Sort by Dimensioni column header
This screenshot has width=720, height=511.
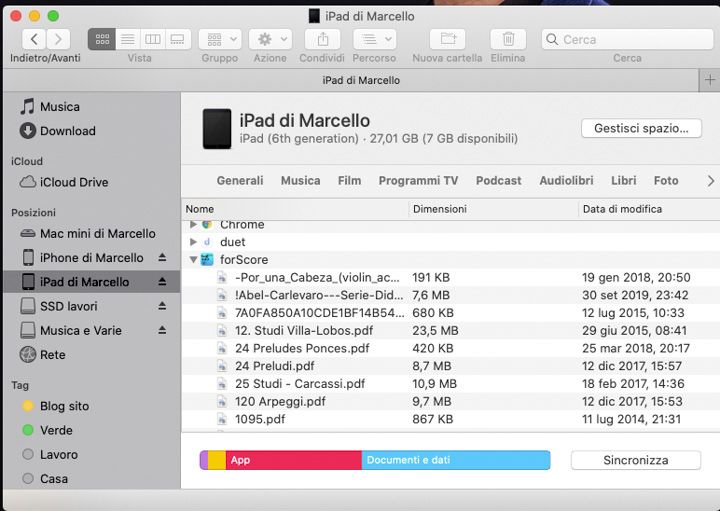tap(493, 209)
